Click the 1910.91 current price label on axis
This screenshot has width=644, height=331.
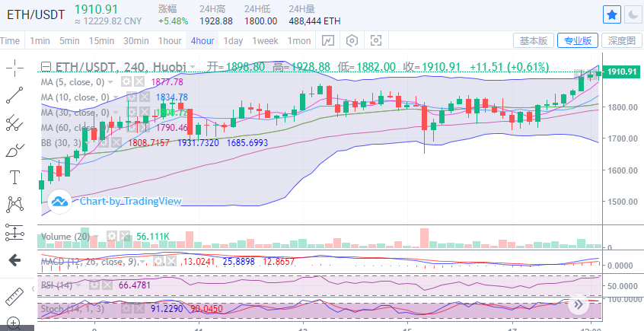pyautogui.click(x=621, y=72)
